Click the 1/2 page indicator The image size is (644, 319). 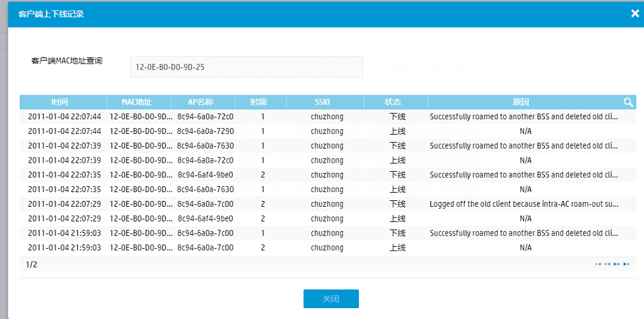point(31,264)
